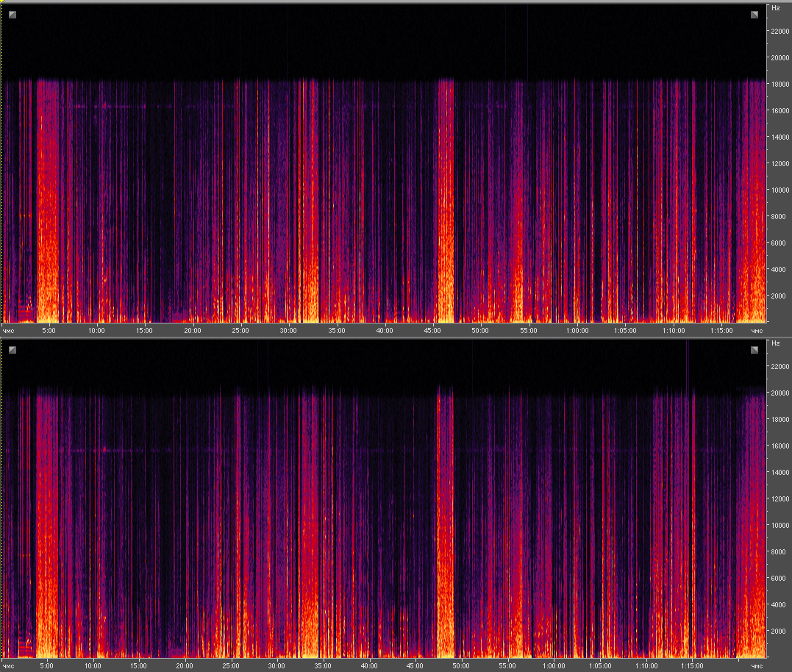The image size is (792, 672).
Task: Click 30:00 on the upper spectrogram's time ruler
Action: 288,331
